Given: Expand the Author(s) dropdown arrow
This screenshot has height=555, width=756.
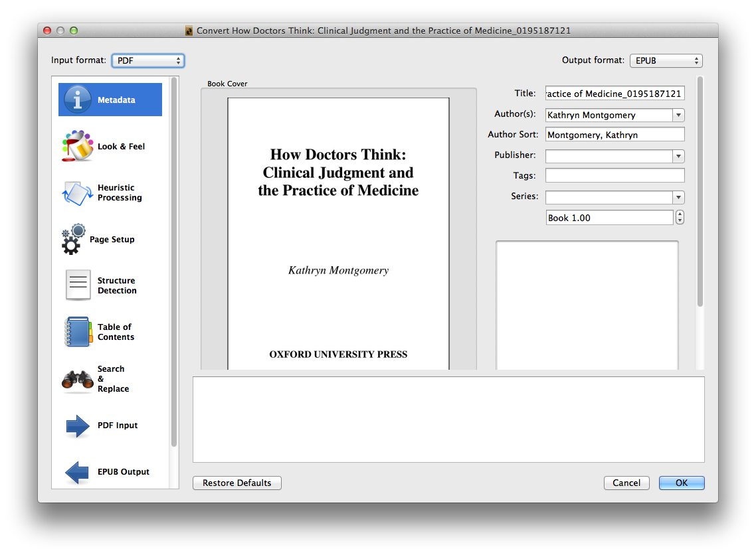Looking at the screenshot, I should pos(678,115).
